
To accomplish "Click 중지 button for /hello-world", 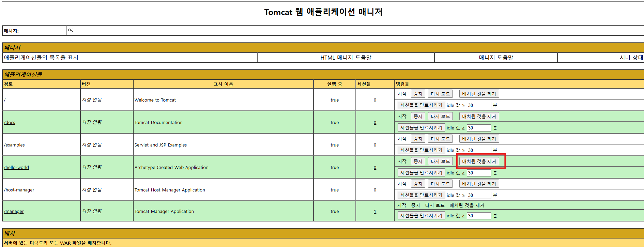I will (418, 161).
